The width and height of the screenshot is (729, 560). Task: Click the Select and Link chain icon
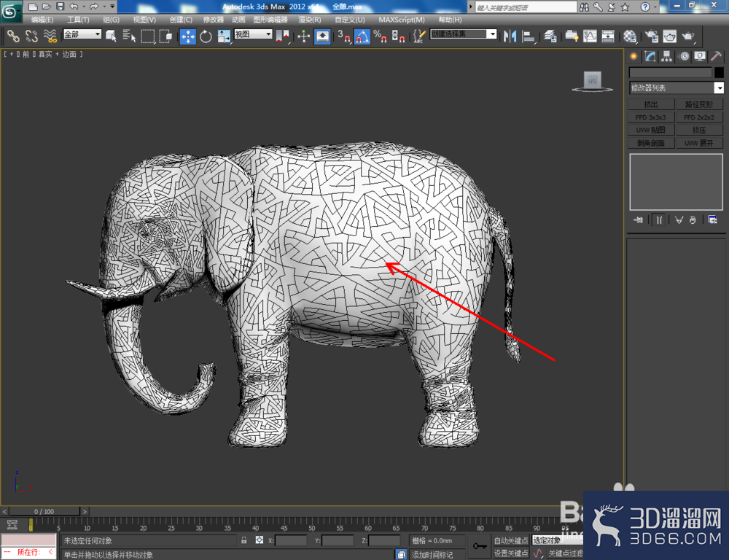coord(13,36)
